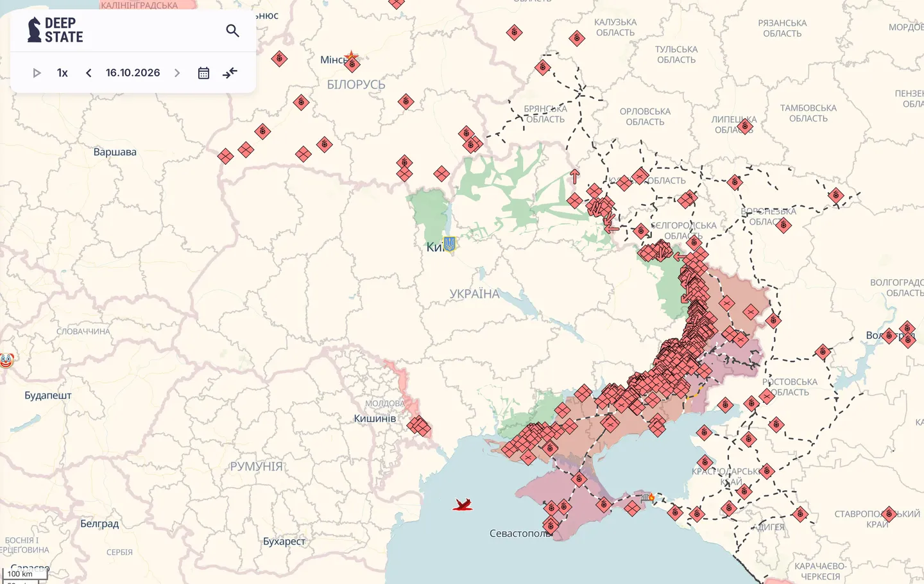Start timeline playback with play button
The width and height of the screenshot is (924, 584).
click(x=37, y=73)
